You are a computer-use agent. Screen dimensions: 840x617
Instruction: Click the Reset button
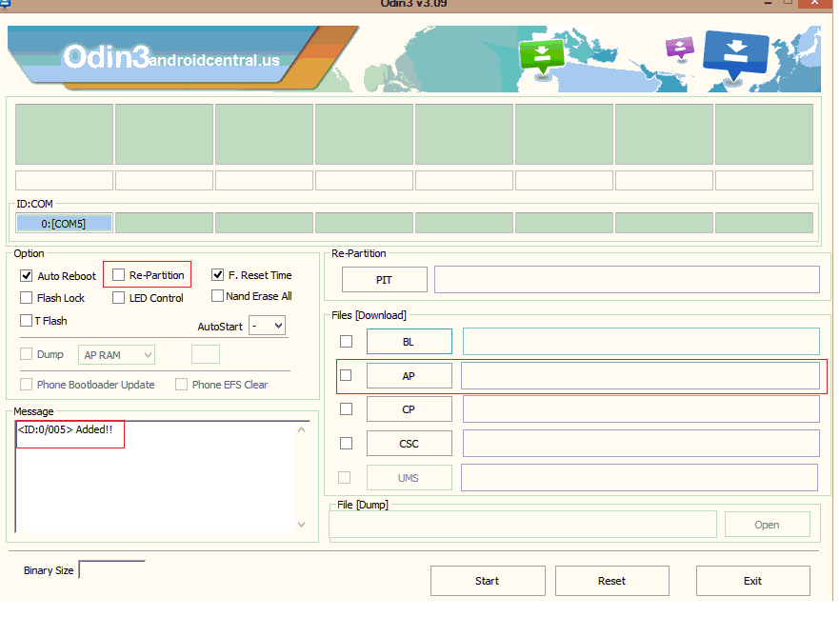click(x=611, y=581)
